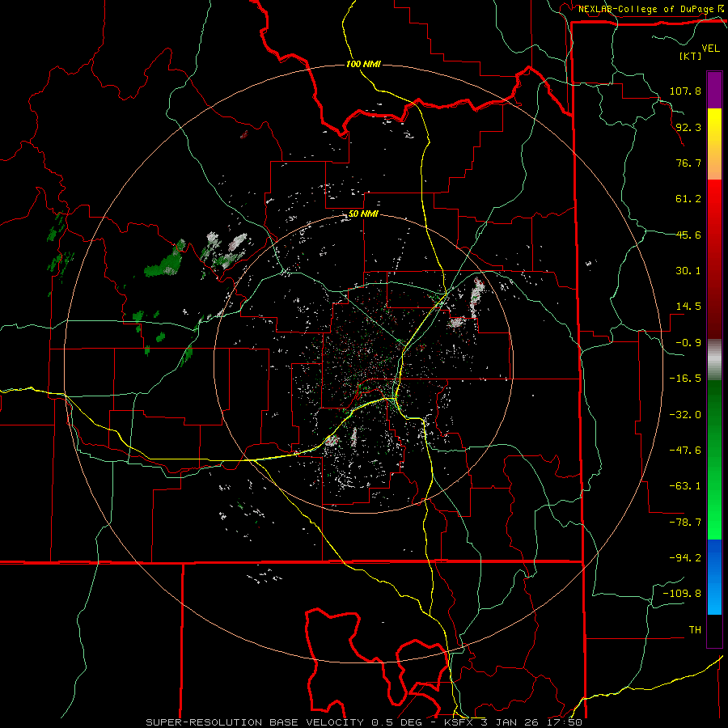Viewport: 728px width, 728px height.
Task: Click the 107.8 legend value
Action: click(685, 91)
